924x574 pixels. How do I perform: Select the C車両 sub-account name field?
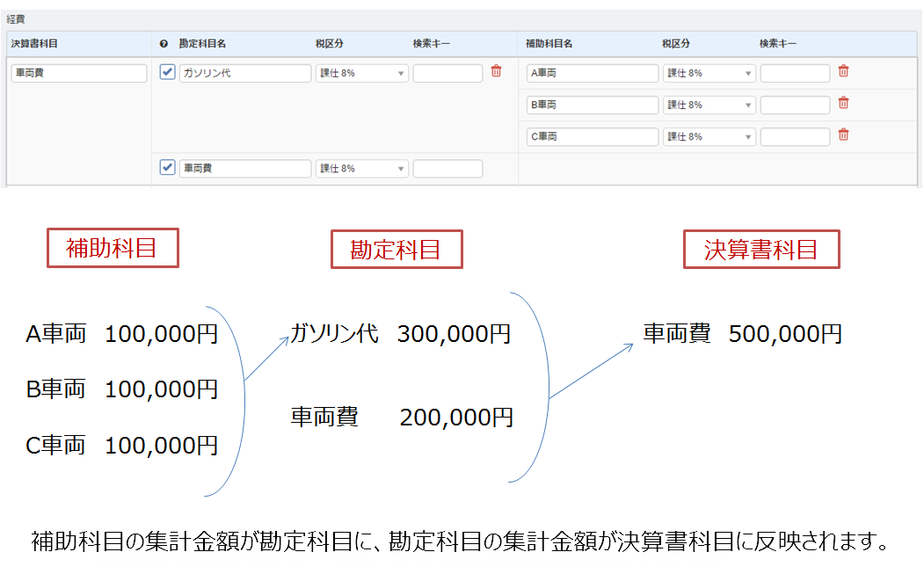592,137
